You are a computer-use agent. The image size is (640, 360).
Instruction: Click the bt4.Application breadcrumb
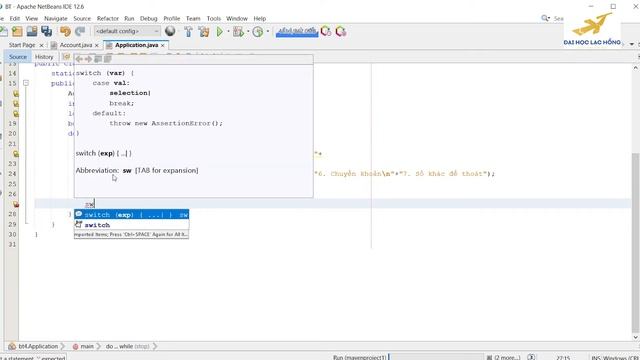34,346
